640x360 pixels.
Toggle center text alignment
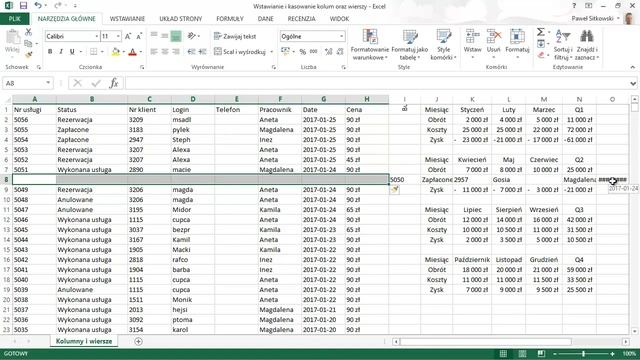(x=164, y=52)
